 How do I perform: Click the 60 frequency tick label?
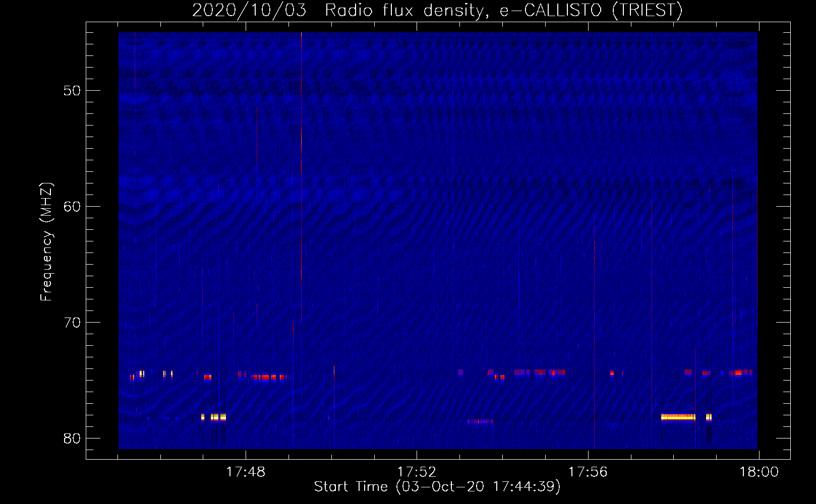click(x=72, y=207)
